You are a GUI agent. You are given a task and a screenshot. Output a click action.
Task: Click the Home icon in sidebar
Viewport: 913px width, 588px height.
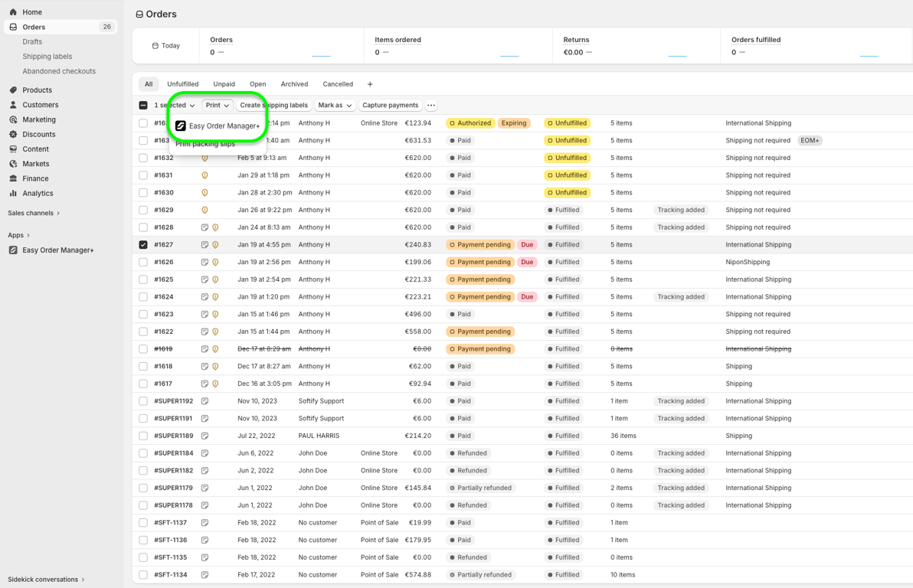[13, 12]
